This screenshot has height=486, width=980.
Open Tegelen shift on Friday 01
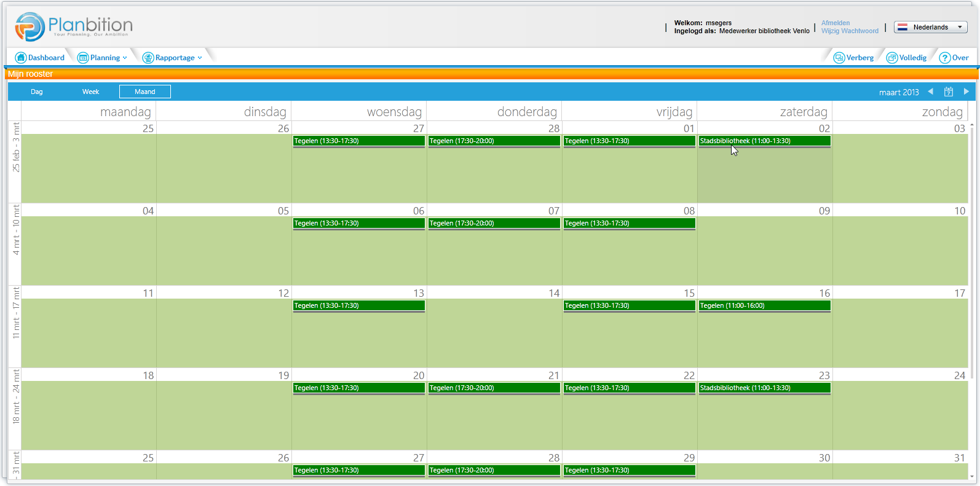coord(630,141)
